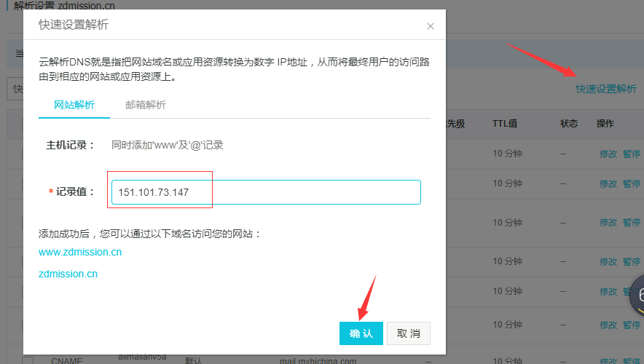Click the 操作 column header

tap(605, 124)
